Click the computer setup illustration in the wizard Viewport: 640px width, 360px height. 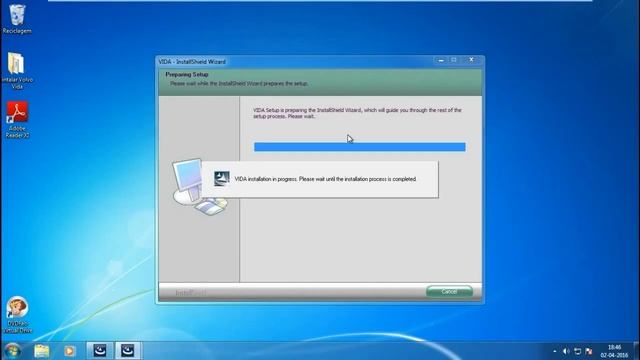[200, 186]
